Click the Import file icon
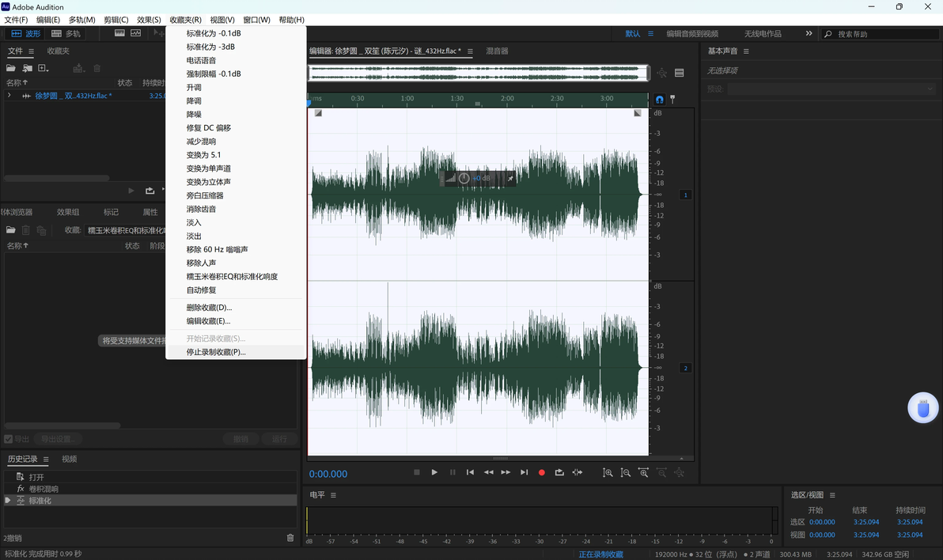The image size is (943, 560). pyautogui.click(x=27, y=69)
